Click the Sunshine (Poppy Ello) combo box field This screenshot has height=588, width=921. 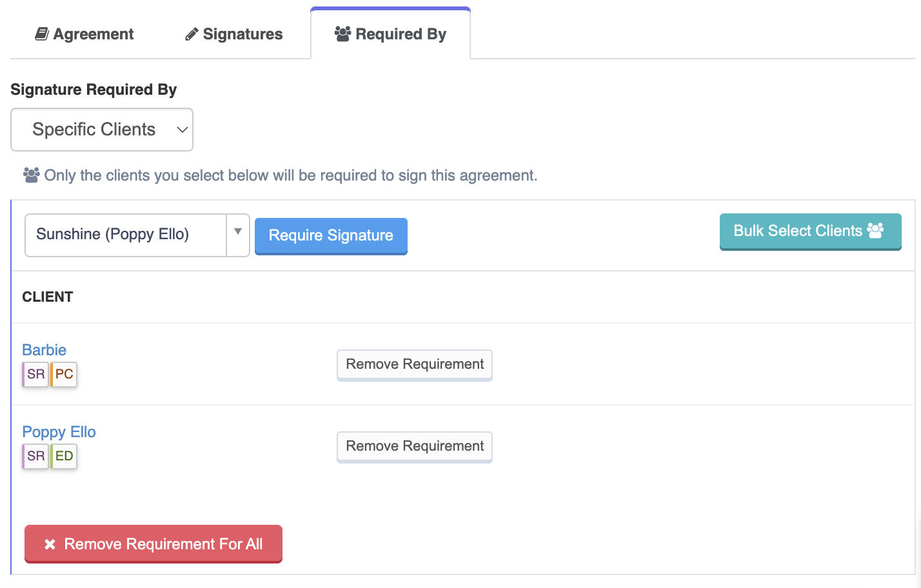point(126,235)
